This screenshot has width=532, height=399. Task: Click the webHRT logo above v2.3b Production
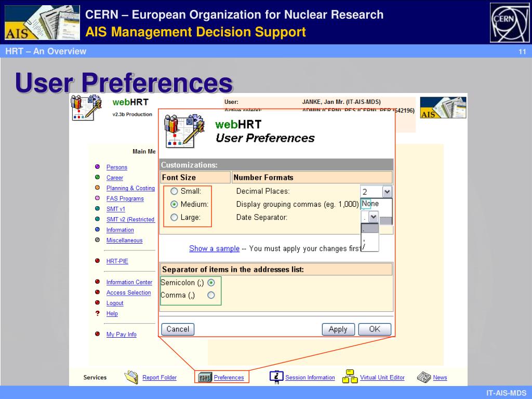point(86,108)
